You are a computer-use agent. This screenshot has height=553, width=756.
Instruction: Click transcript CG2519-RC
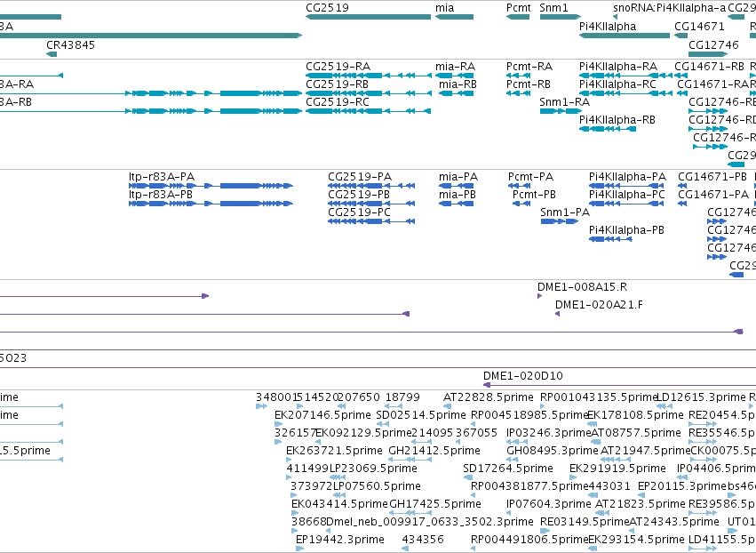click(x=338, y=102)
